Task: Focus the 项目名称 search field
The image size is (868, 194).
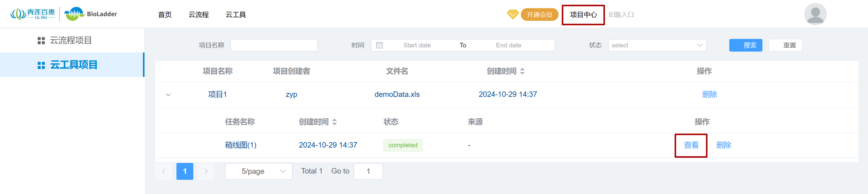Action: 274,45
